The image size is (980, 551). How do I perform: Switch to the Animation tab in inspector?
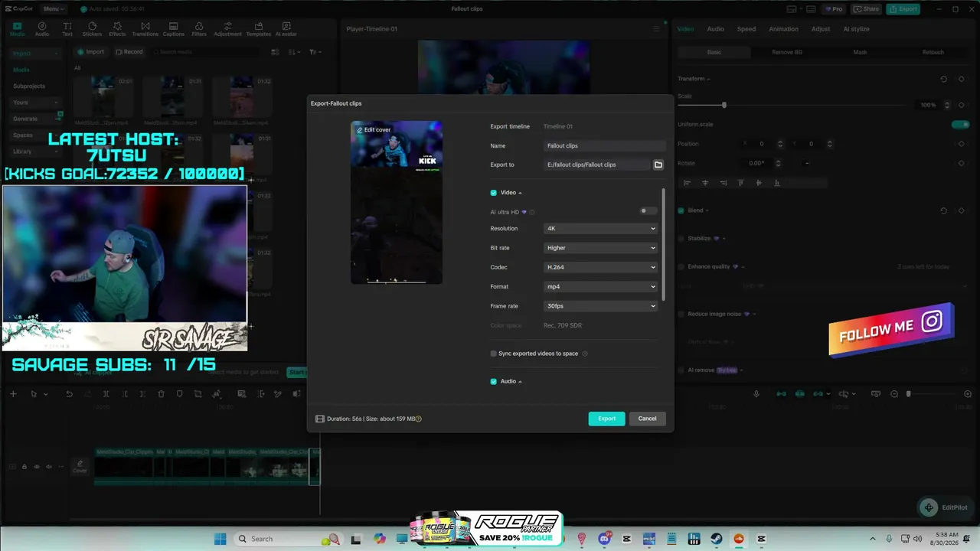pos(783,29)
